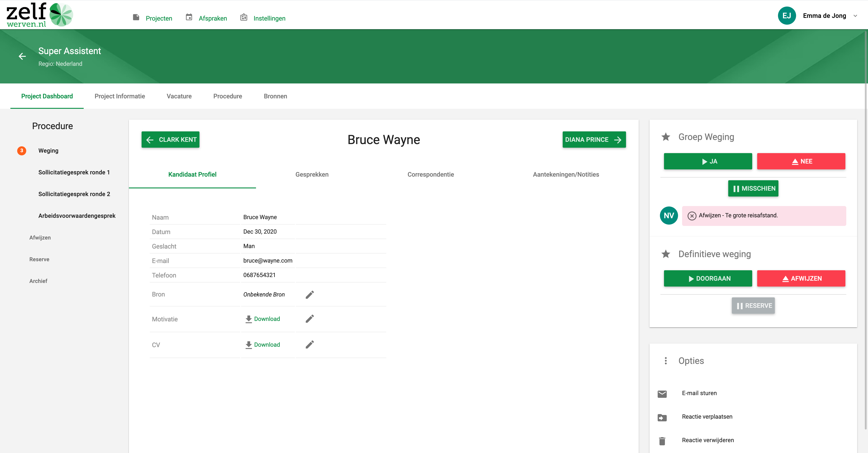868x453 pixels.
Task: Click the Opties three-dot menu icon
Action: 666,361
